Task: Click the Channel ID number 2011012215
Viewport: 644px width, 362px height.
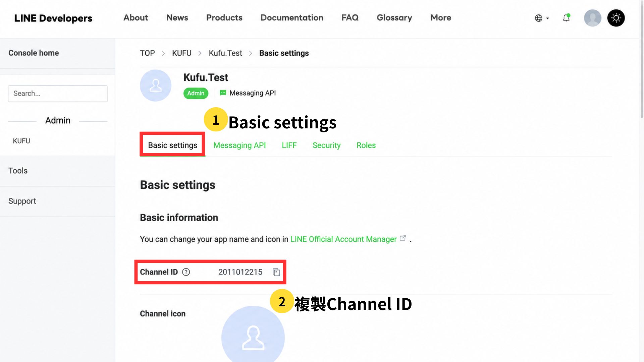Action: point(240,272)
